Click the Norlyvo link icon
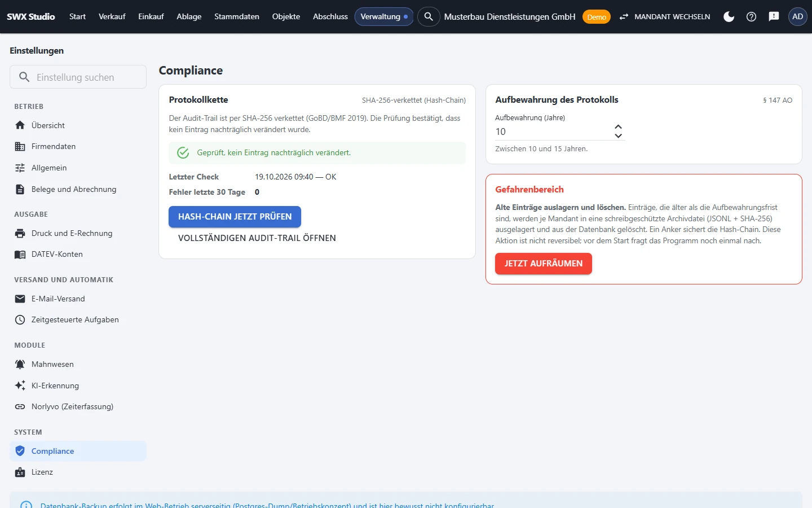Image resolution: width=812 pixels, height=508 pixels. (20, 406)
